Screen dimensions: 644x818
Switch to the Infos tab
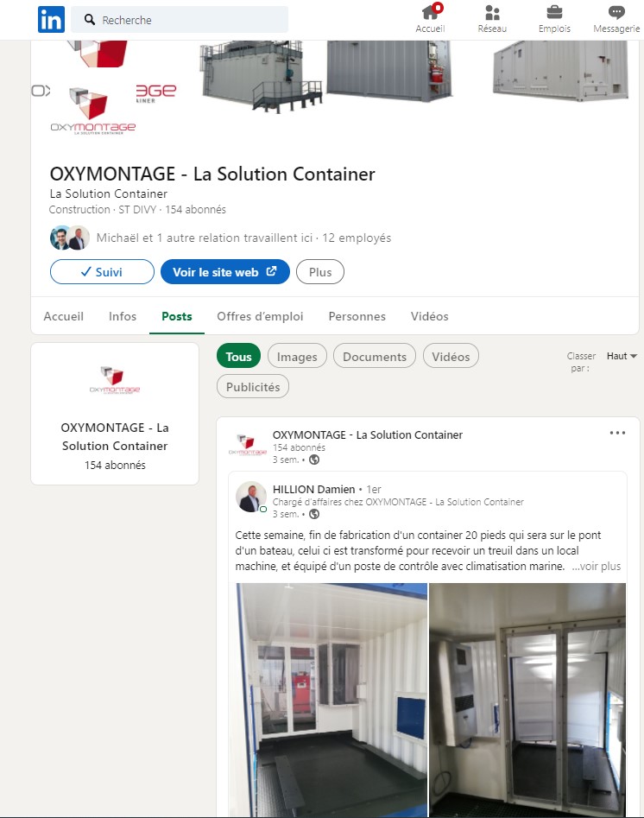pyautogui.click(x=123, y=316)
